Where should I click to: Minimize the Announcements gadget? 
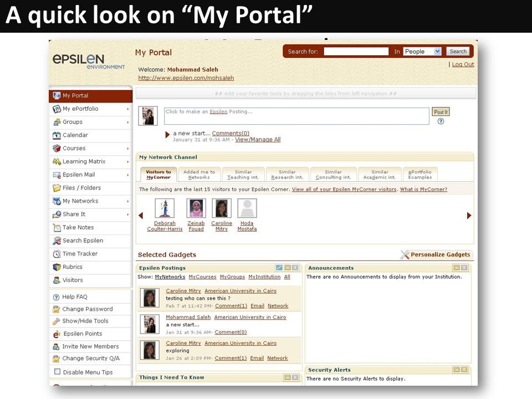456,268
